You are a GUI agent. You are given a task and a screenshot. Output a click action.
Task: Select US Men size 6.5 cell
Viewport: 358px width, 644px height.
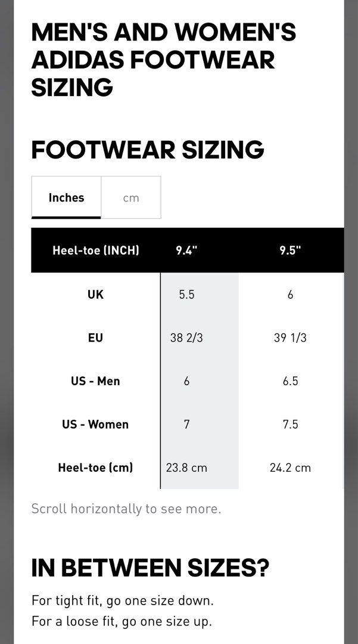(x=290, y=381)
